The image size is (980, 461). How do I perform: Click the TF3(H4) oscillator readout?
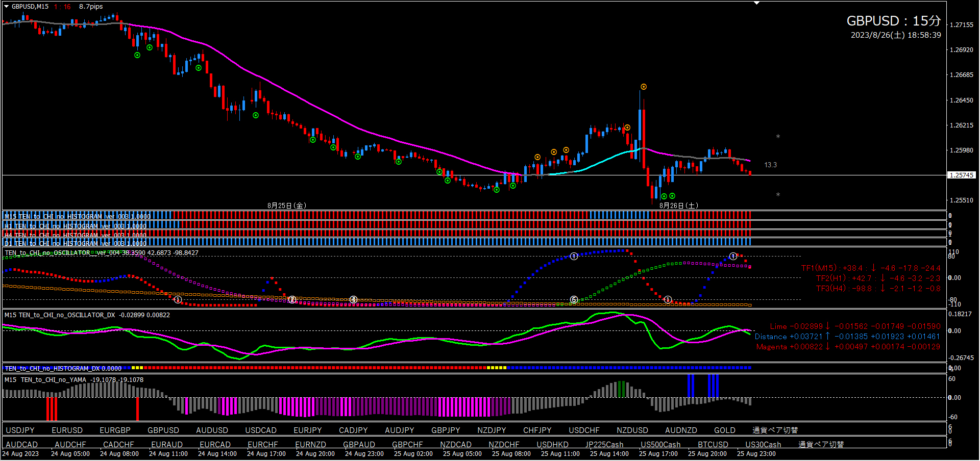pos(878,289)
